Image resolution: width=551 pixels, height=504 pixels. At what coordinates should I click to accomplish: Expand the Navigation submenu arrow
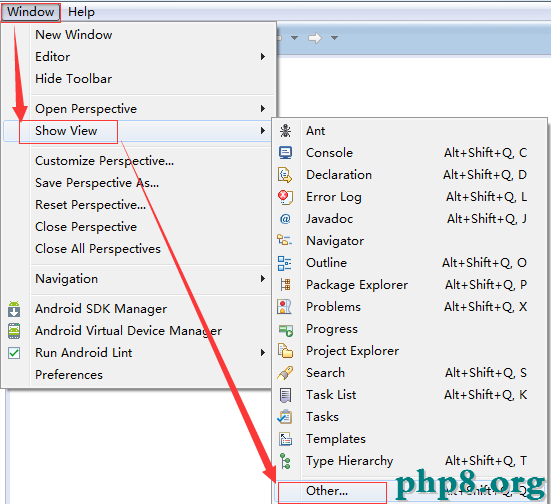[262, 279]
